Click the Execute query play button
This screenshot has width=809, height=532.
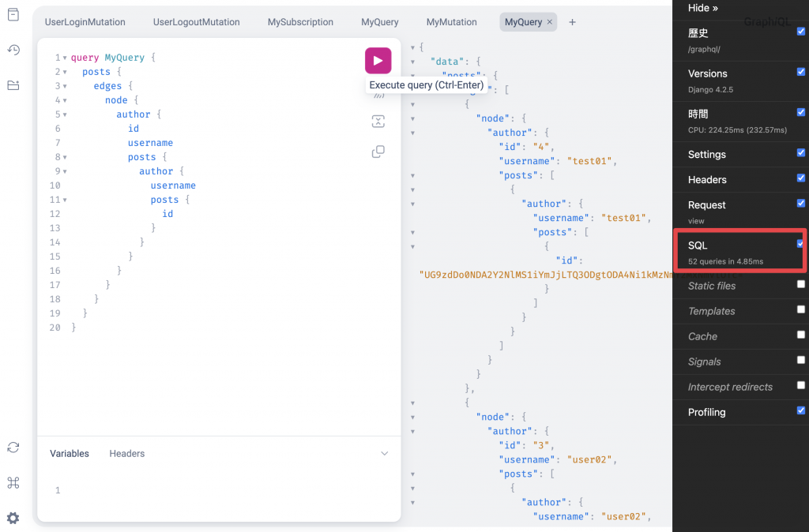(378, 61)
